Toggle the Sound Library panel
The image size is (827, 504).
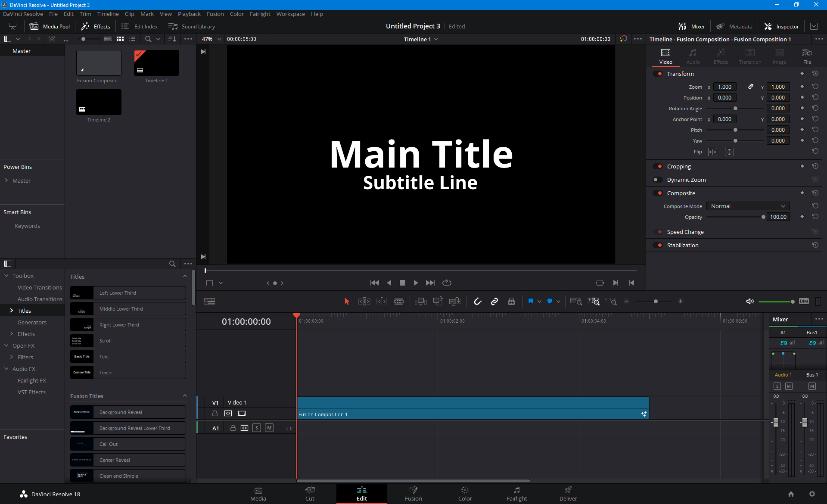tap(192, 26)
